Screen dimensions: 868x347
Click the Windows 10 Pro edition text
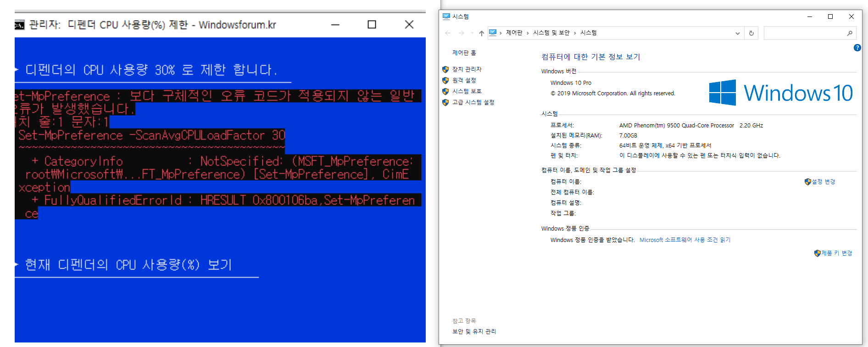click(x=571, y=83)
